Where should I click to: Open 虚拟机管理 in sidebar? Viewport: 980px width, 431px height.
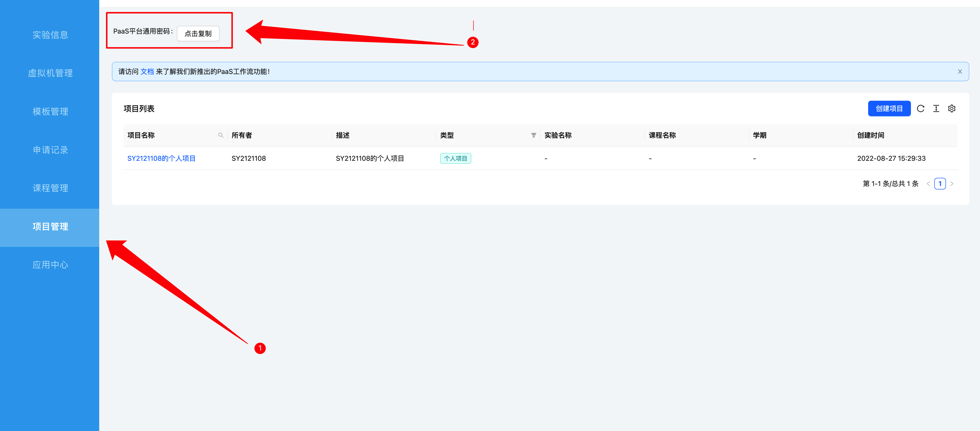[50, 73]
